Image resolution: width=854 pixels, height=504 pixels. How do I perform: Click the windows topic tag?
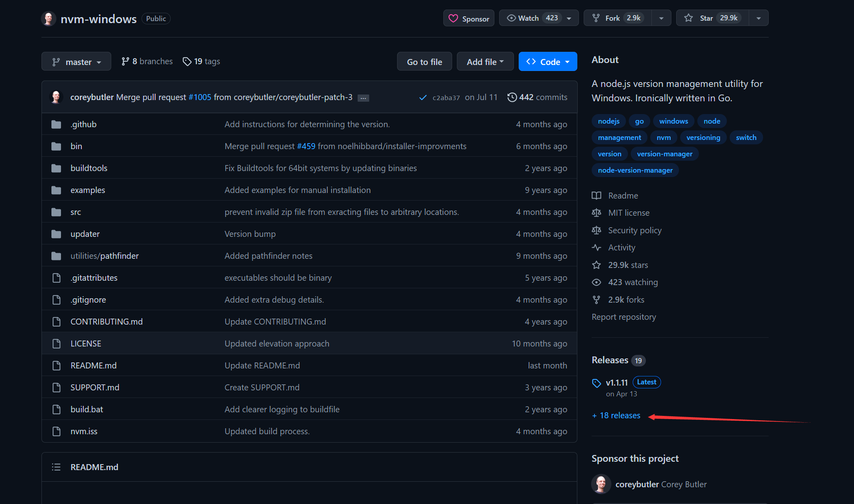coord(673,120)
